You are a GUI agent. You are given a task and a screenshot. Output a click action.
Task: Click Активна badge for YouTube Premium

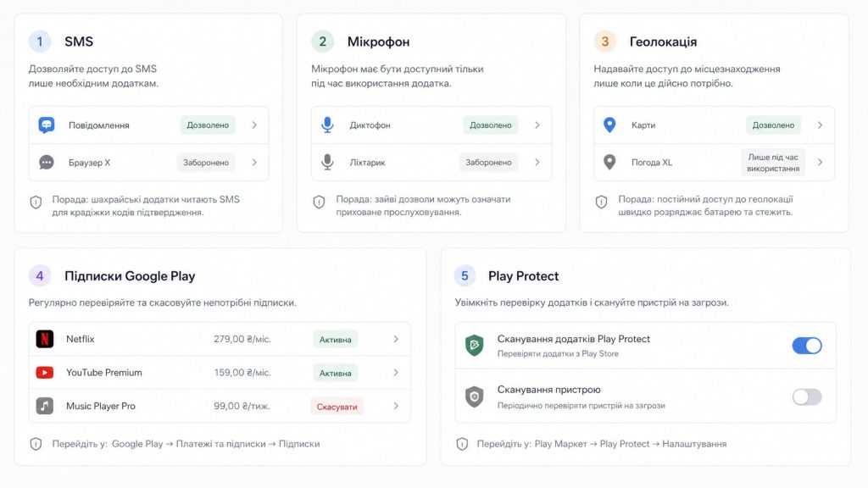[336, 373]
